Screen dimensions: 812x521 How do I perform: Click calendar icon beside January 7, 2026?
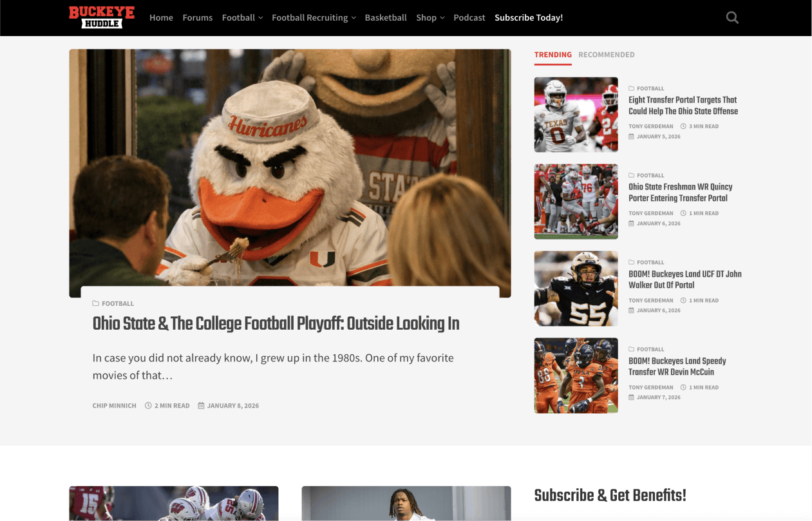pos(632,397)
